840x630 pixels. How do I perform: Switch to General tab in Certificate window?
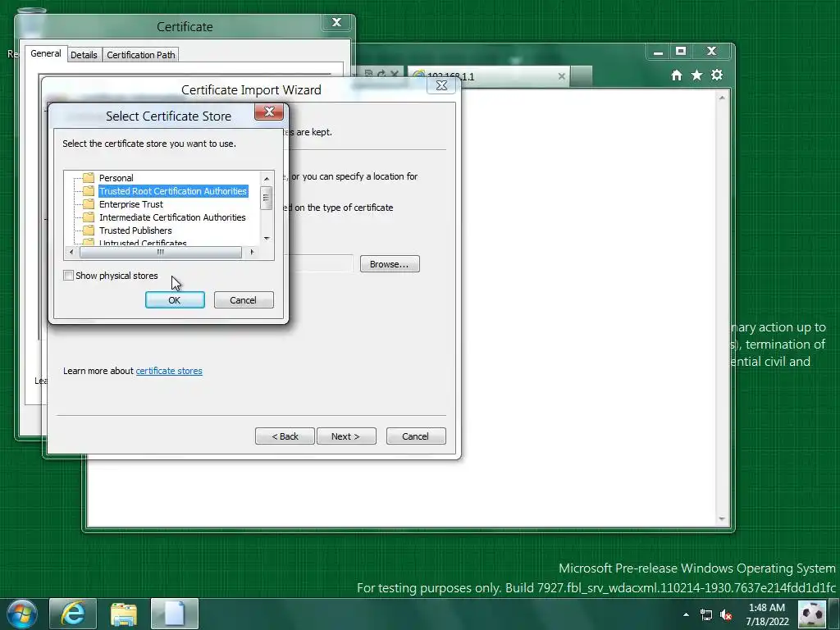[x=46, y=53]
